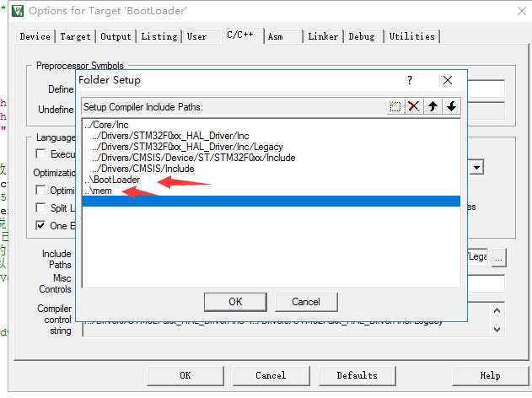
Task: Click the New (Insert) path icon
Action: coord(395,107)
